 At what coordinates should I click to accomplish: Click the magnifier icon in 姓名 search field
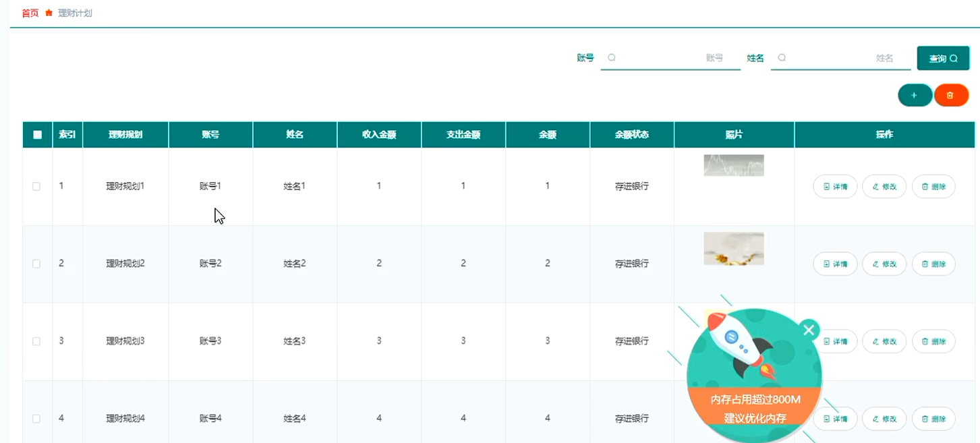[781, 58]
